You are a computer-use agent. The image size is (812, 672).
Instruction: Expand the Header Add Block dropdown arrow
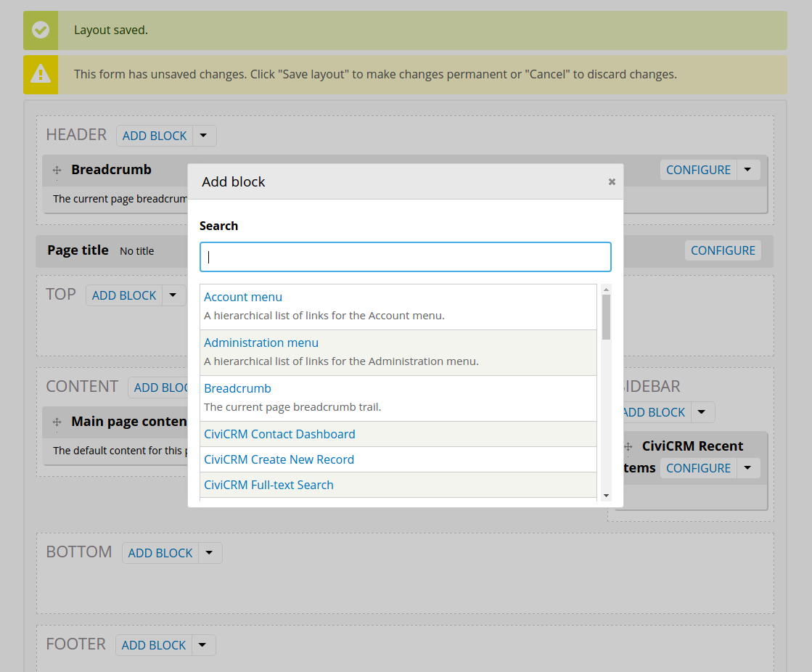coord(204,136)
